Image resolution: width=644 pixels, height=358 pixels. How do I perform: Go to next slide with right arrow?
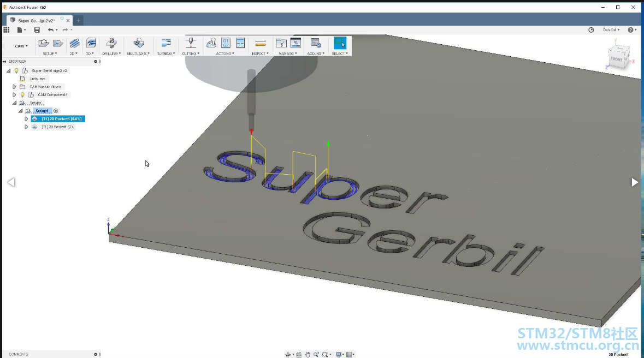pyautogui.click(x=635, y=182)
